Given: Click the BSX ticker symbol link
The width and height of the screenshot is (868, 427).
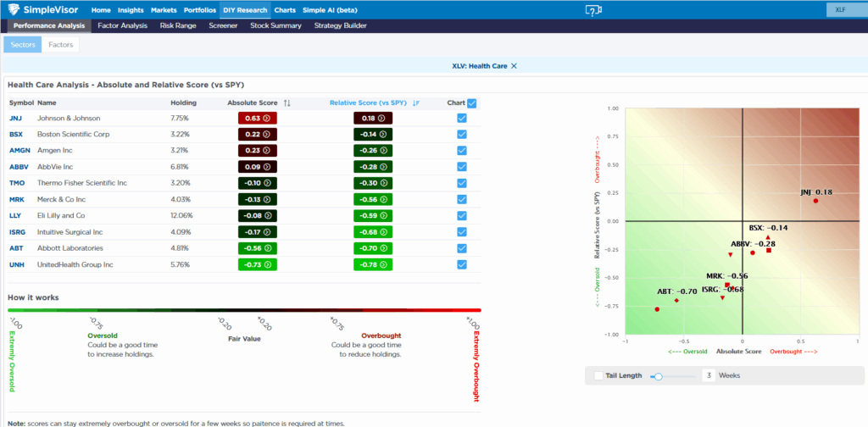Looking at the screenshot, I should coord(16,135).
